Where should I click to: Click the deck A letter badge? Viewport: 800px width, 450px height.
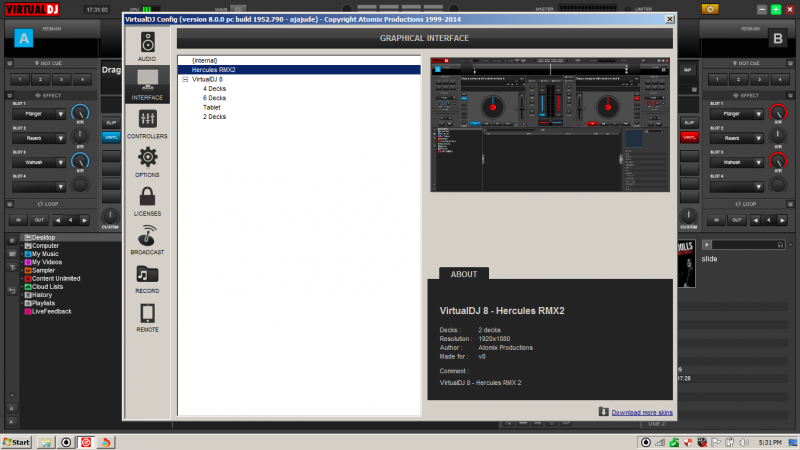(x=23, y=38)
